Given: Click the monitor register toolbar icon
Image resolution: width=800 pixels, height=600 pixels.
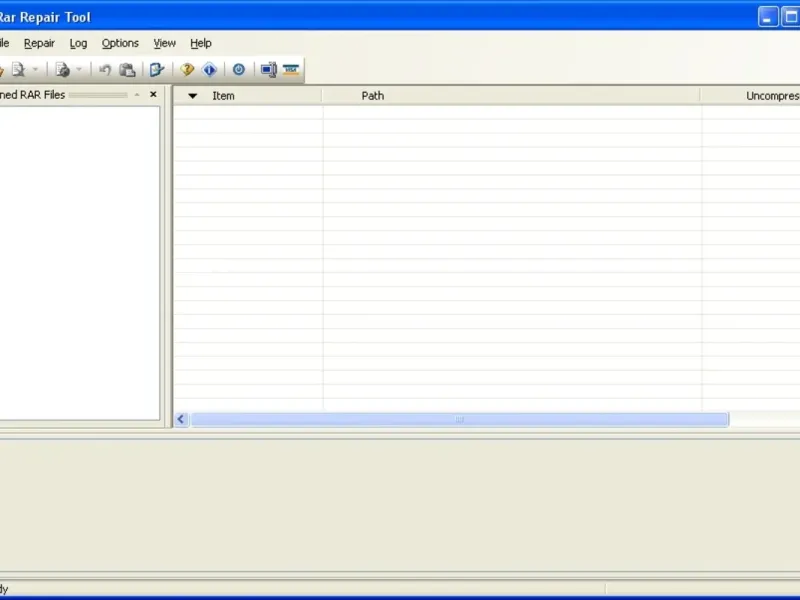Looking at the screenshot, I should coord(268,69).
